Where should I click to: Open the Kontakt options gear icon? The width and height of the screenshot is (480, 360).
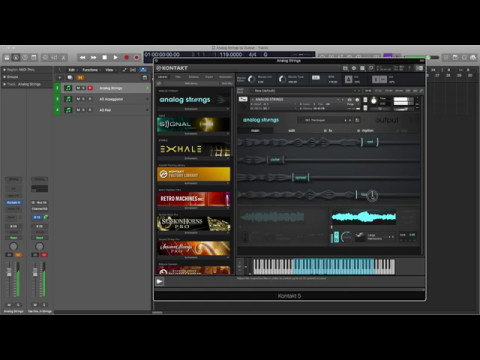coord(354,68)
